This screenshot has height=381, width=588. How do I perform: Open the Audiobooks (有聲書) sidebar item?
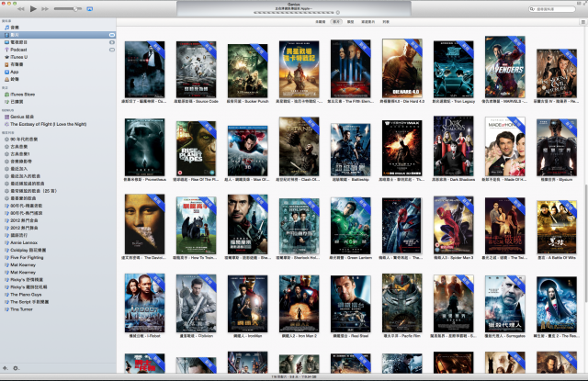(x=58, y=64)
